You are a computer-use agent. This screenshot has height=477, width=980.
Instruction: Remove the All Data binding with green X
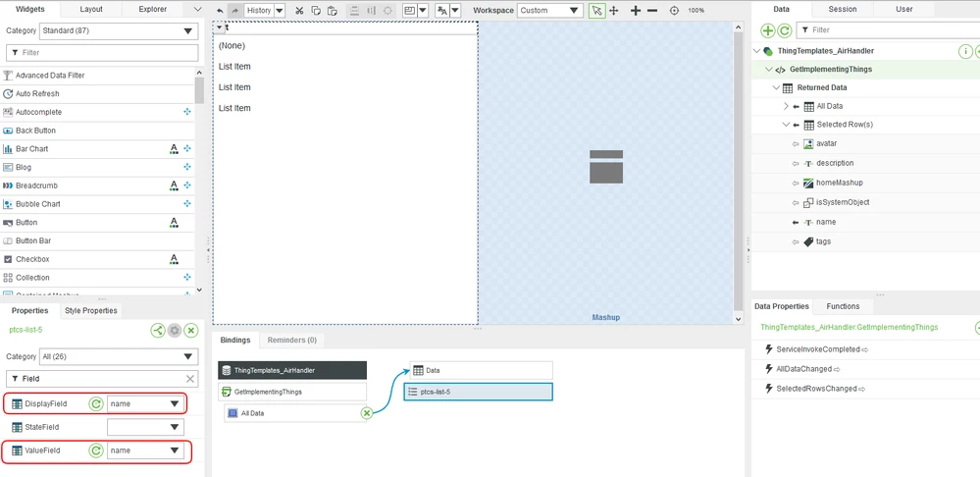pyautogui.click(x=367, y=413)
